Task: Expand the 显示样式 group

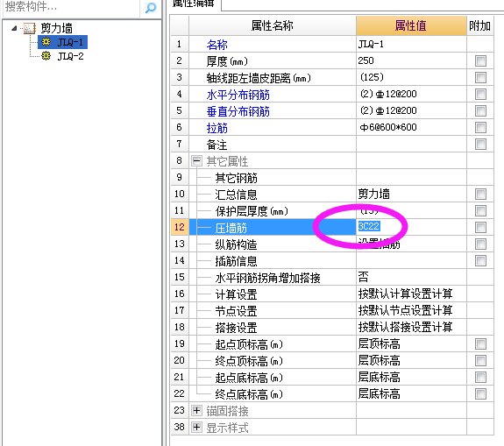Action: pos(196,427)
